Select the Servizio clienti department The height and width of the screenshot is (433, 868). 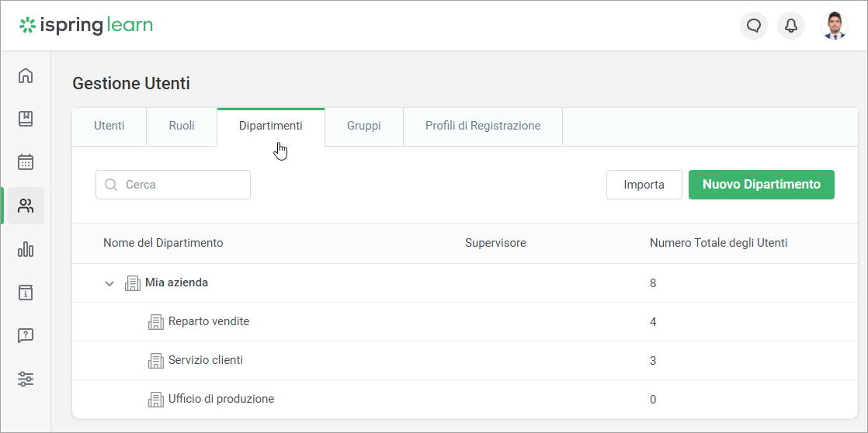pos(205,360)
